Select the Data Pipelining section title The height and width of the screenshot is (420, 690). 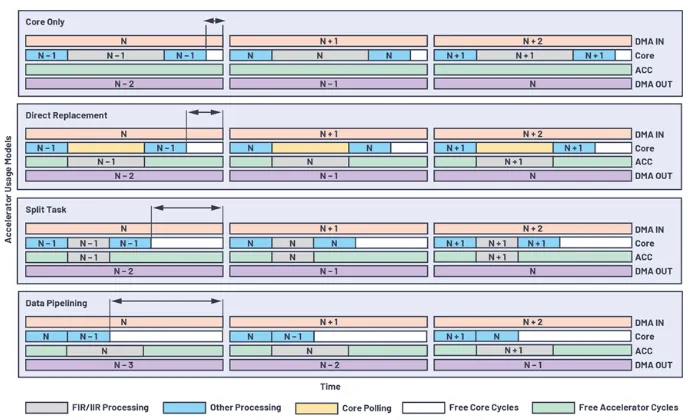point(56,302)
